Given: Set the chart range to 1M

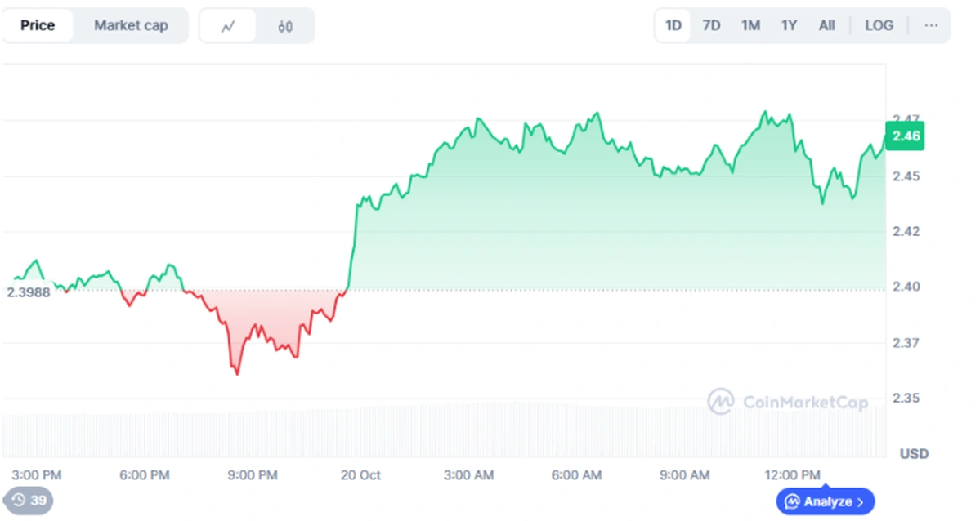Looking at the screenshot, I should click(x=750, y=25).
